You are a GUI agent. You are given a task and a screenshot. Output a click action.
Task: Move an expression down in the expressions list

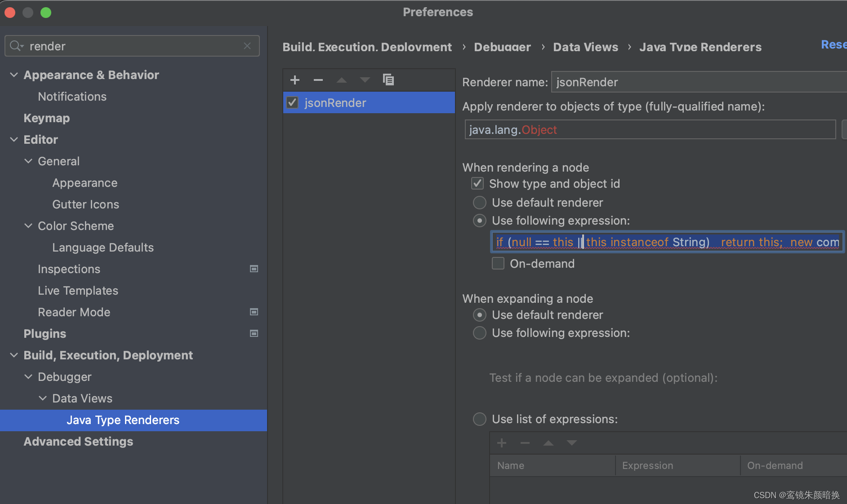pos(572,443)
